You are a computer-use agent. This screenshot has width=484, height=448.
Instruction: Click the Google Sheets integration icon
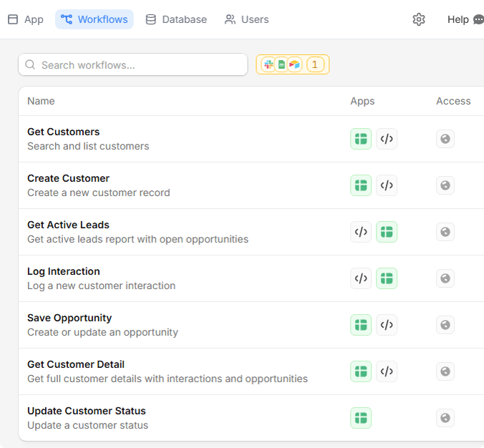281,64
